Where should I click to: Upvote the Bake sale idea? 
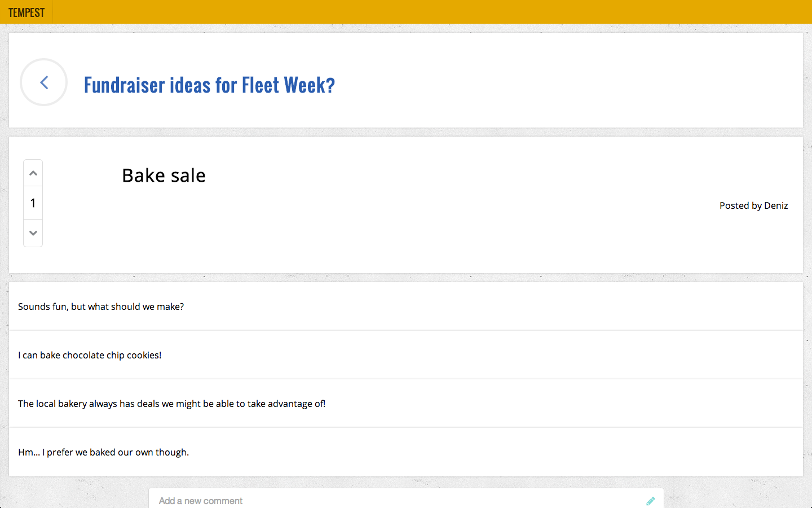point(33,173)
